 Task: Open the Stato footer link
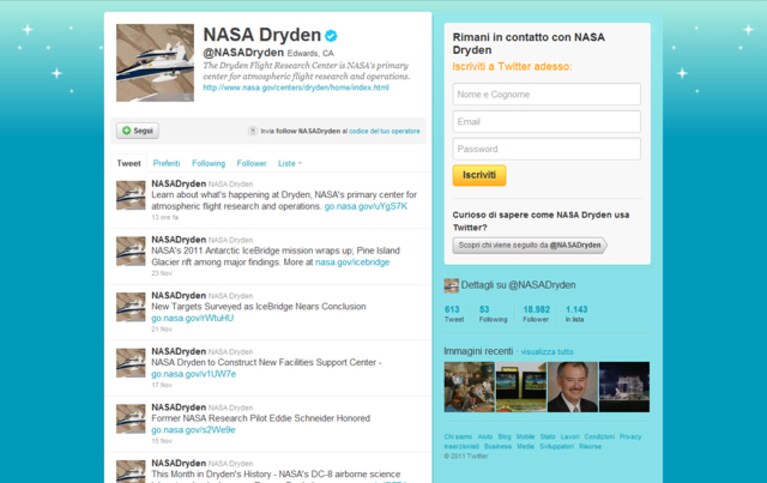[x=548, y=437]
